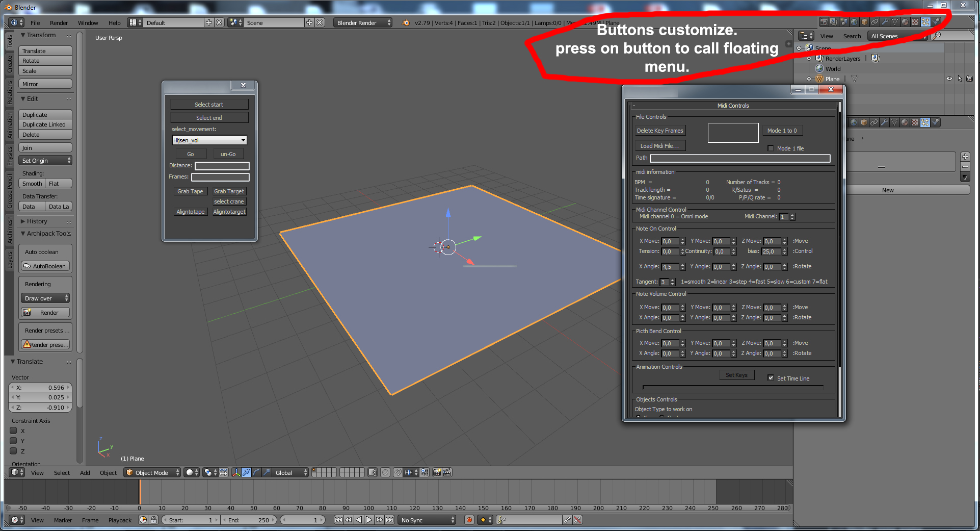Select the translate manipulator arrow icon
980x531 pixels.
[246, 472]
